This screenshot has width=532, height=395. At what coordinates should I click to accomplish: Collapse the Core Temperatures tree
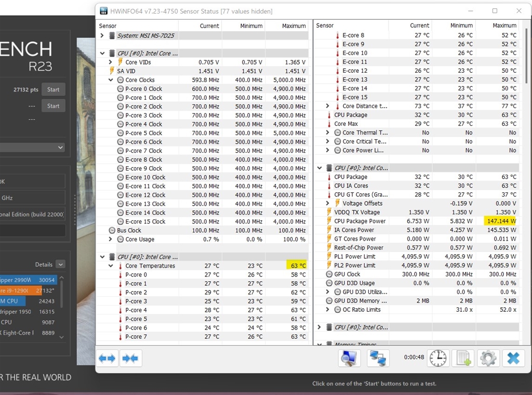[110, 266]
